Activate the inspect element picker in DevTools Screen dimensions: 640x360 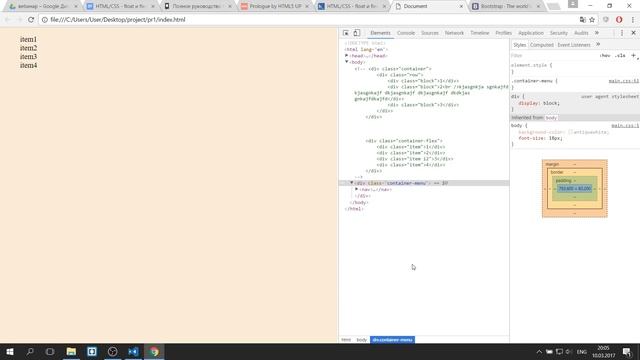click(346, 33)
